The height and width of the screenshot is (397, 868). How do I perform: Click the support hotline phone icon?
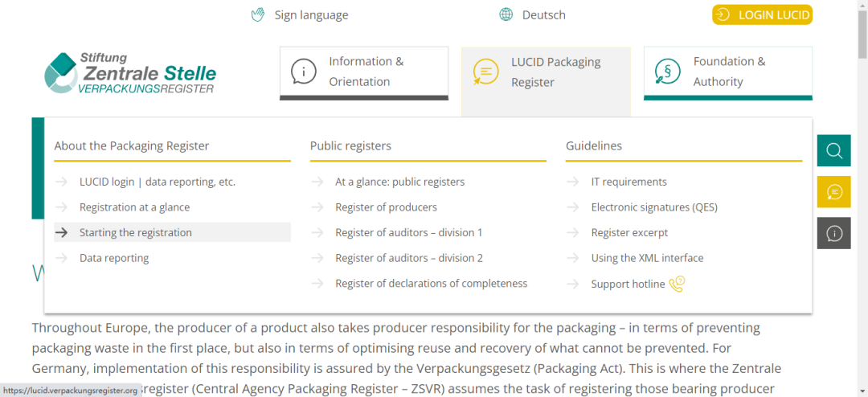[677, 284]
